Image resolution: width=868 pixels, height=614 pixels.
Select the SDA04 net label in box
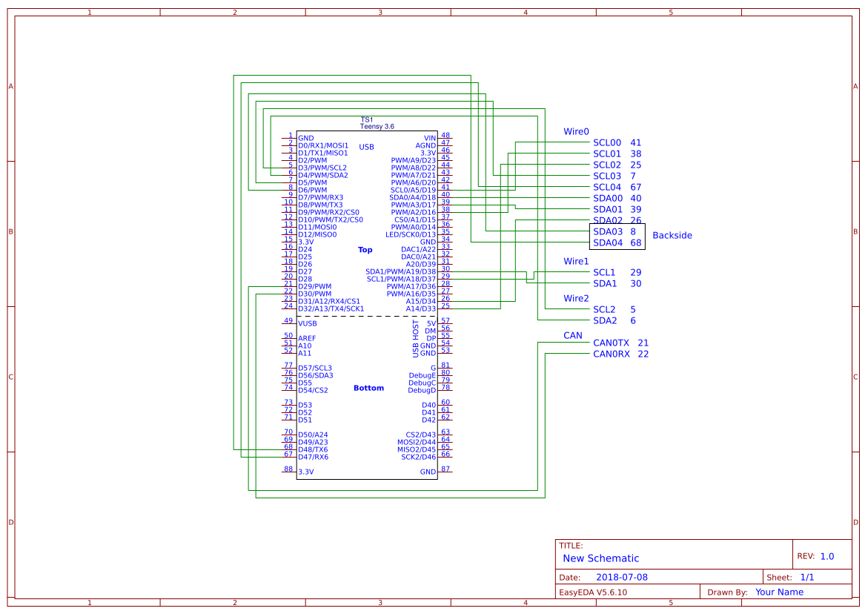[x=608, y=243]
